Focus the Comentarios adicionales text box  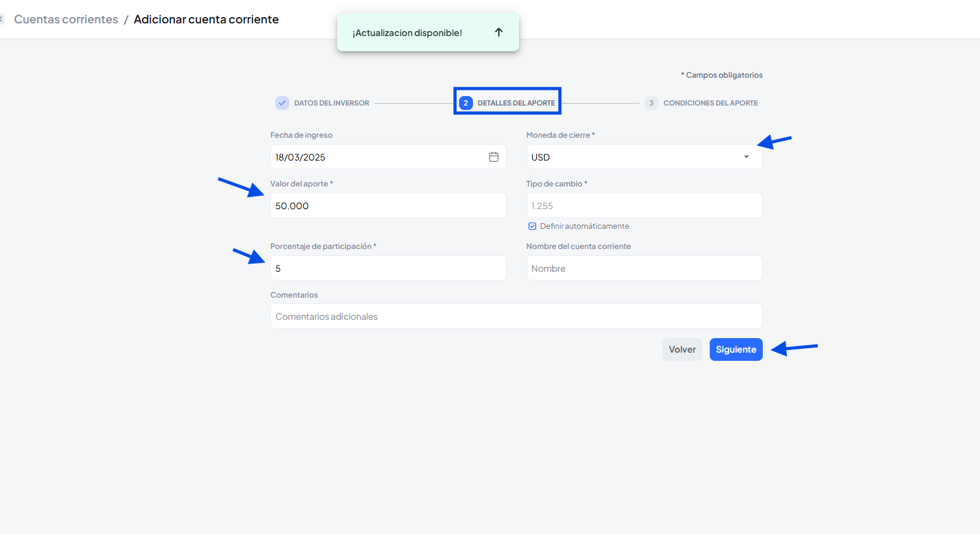[516, 317]
